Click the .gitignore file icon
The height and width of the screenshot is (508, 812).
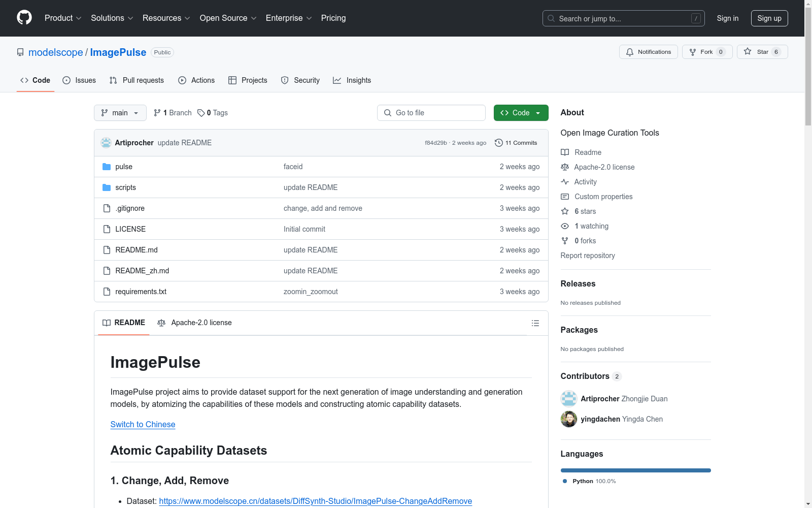pos(107,208)
